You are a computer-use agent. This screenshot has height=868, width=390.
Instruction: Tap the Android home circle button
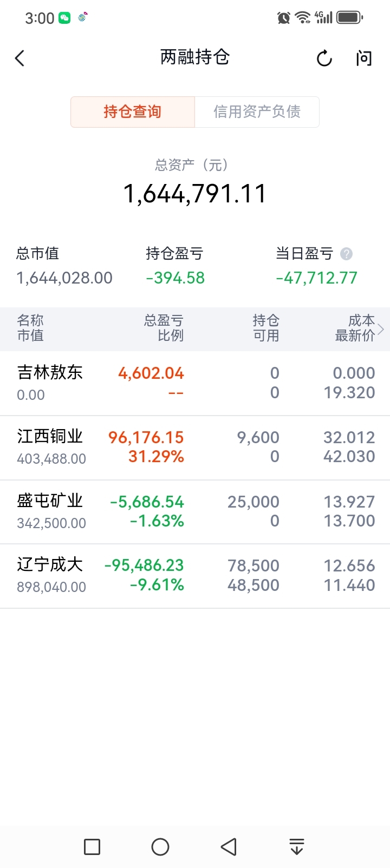(x=160, y=846)
